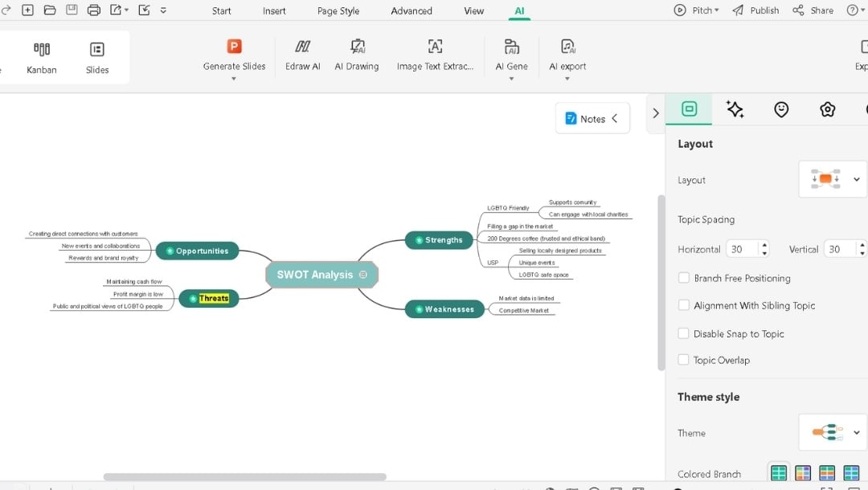Save the document with floppy icon

tap(72, 10)
